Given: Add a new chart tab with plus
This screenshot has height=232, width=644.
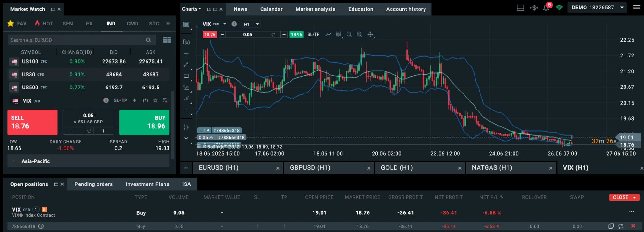Looking at the screenshot, I should coord(186,168).
